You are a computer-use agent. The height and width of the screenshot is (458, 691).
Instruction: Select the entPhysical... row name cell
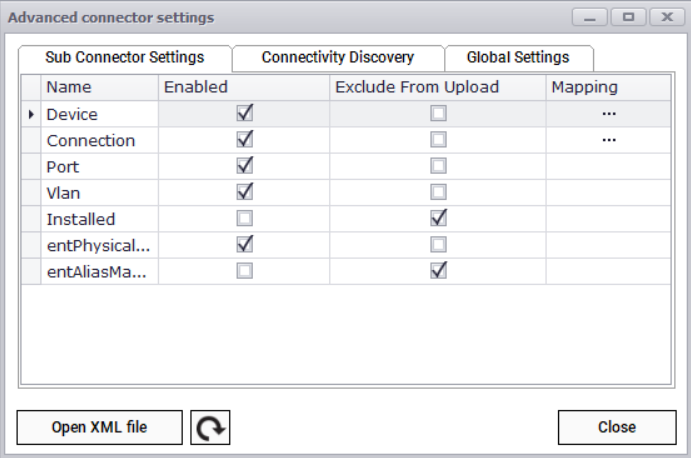point(99,244)
